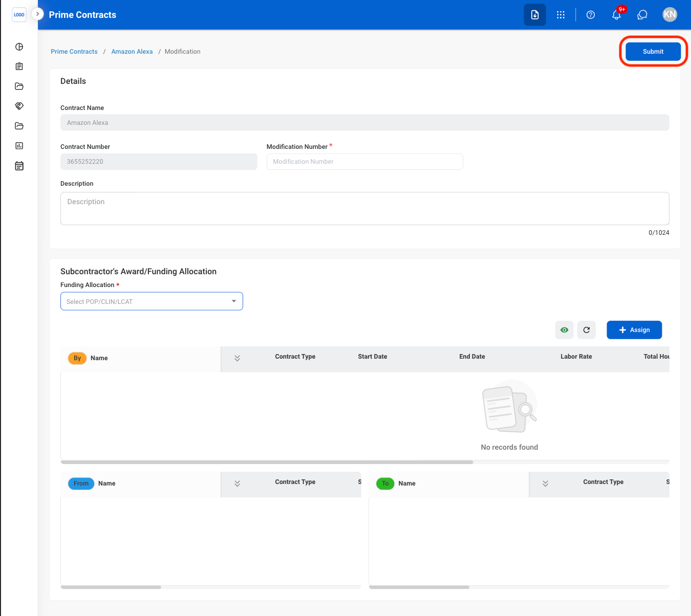This screenshot has width=691, height=616.
Task: Click the orange By badge
Action: [77, 358]
